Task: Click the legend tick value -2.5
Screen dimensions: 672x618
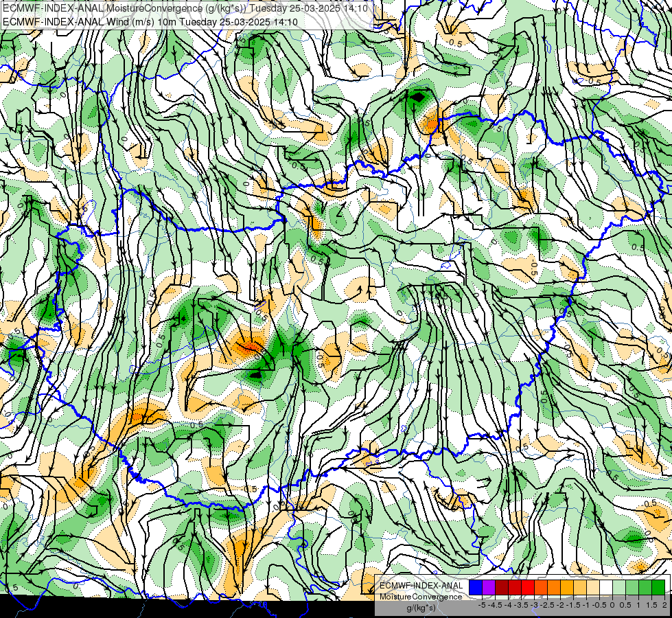Action: click(x=547, y=605)
